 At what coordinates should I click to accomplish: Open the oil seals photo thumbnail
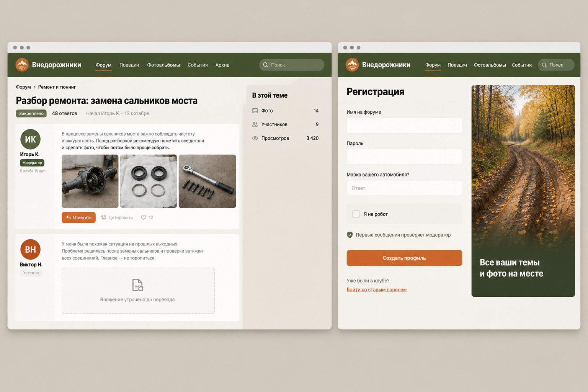[x=149, y=181]
